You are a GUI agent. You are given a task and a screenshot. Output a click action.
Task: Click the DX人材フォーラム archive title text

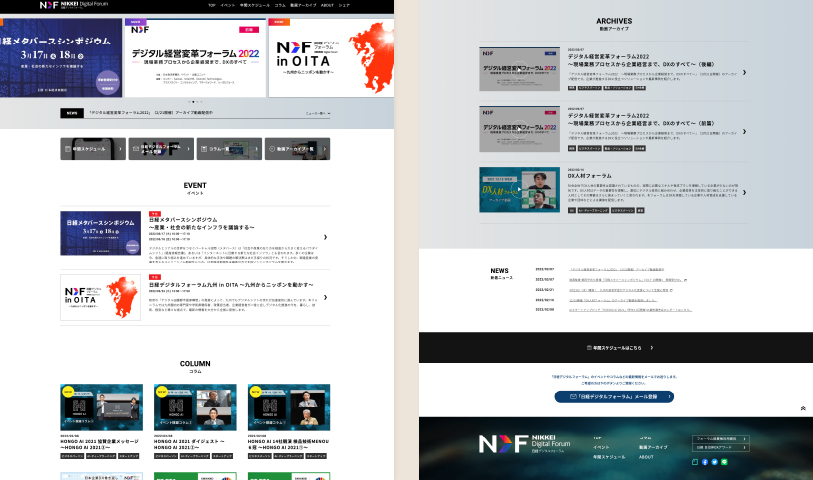[x=590, y=176]
